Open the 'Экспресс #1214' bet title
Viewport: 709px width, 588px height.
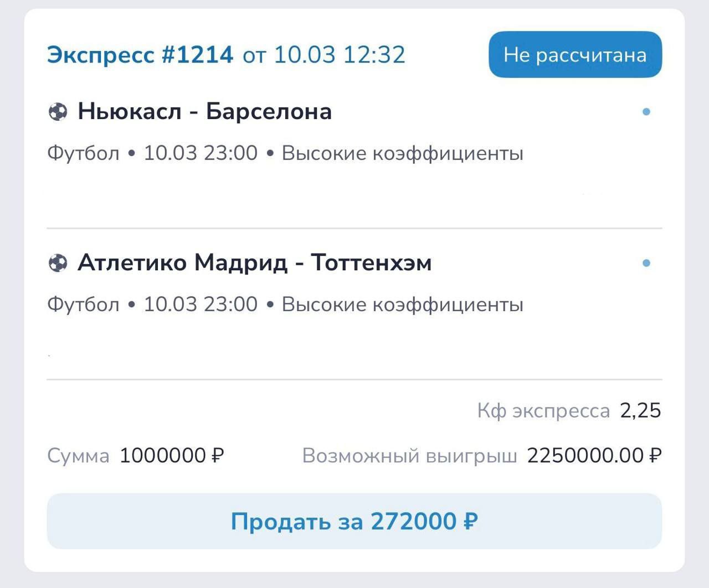(x=140, y=55)
